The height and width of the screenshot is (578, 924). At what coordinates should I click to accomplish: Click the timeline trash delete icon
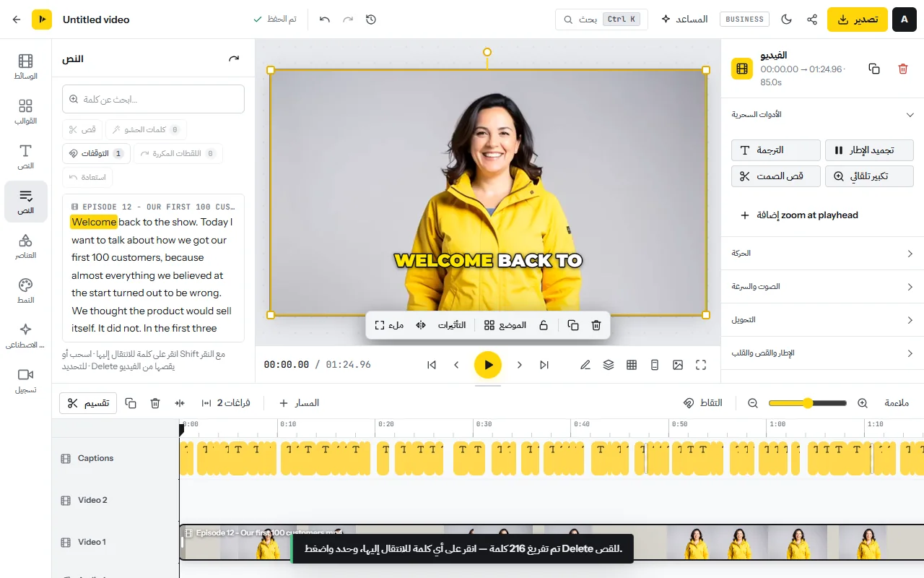[x=155, y=403]
